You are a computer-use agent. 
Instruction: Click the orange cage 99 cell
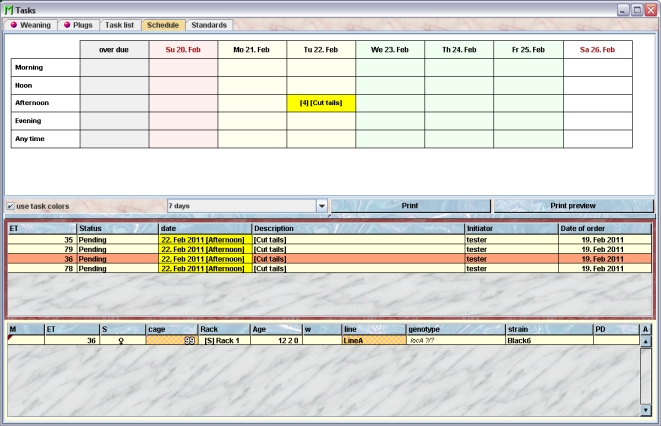coord(170,341)
